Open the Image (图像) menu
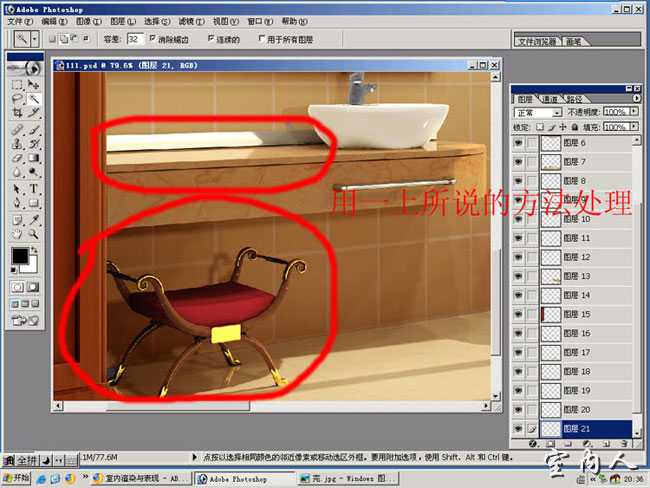This screenshot has width=650, height=488. tap(89, 21)
